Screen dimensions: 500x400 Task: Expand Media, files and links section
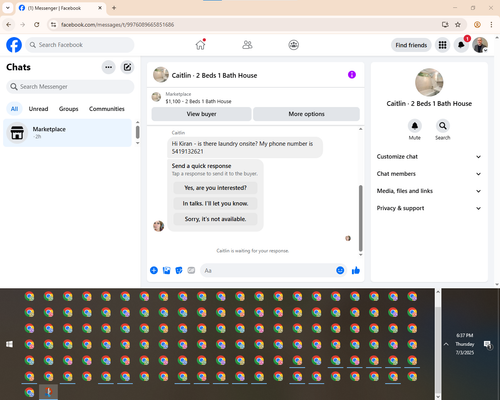click(429, 191)
